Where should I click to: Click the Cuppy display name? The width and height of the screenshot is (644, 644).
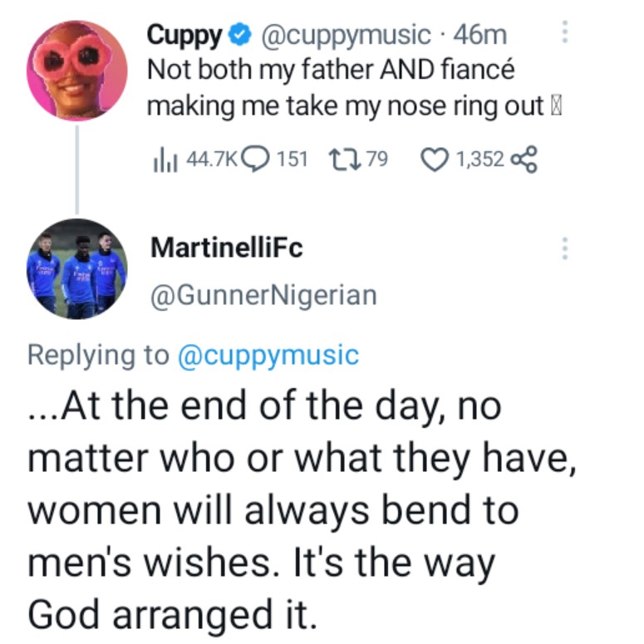[x=184, y=35]
